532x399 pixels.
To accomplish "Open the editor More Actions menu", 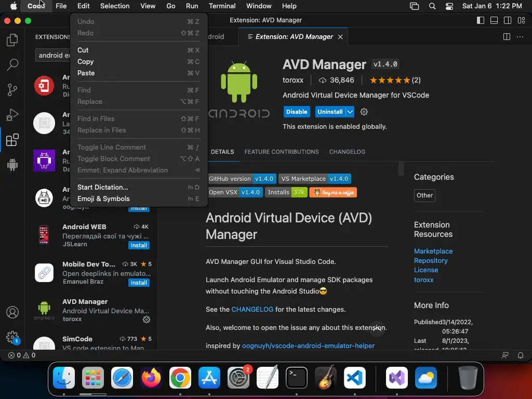I will (520, 37).
